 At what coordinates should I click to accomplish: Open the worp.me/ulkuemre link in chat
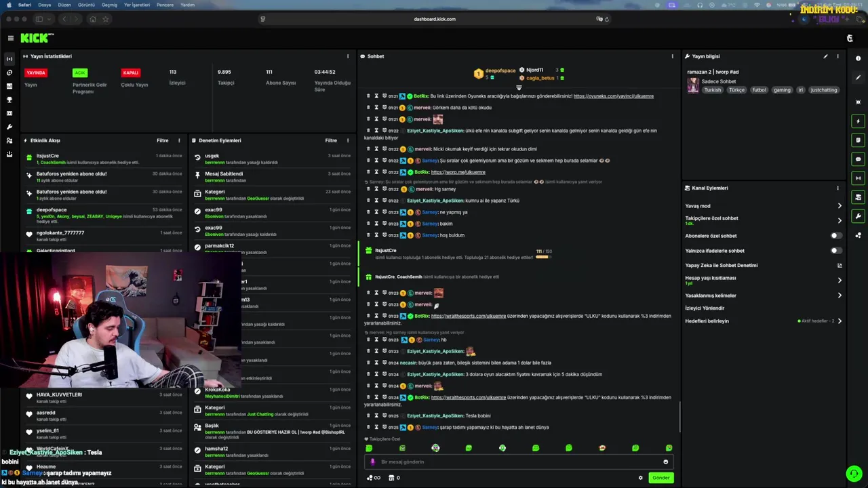(458, 172)
